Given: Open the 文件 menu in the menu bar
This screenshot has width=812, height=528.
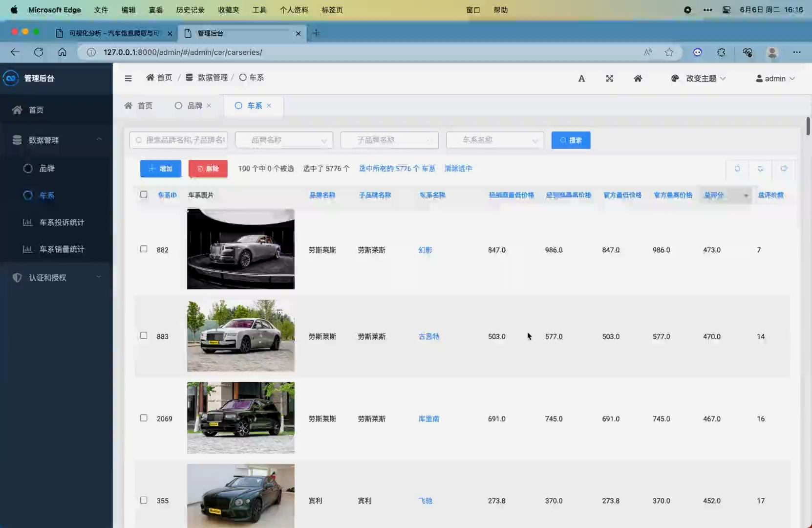Looking at the screenshot, I should click(101, 10).
